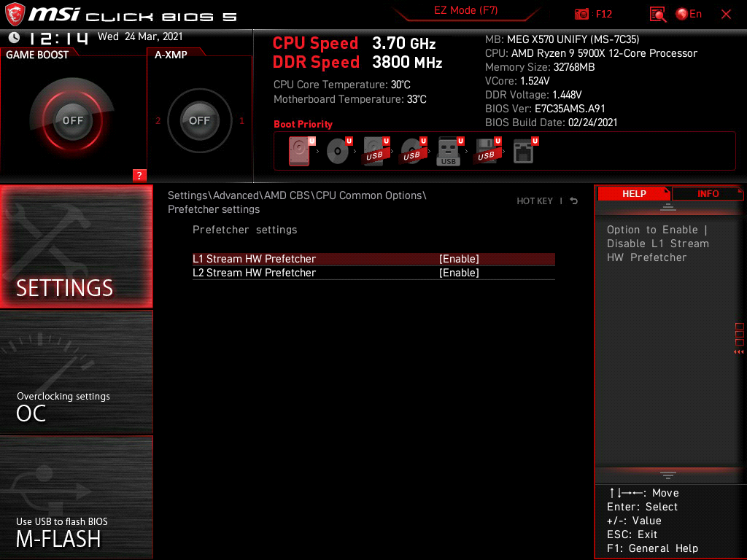
Task: Open the GAME BOOST question mark help
Action: [x=139, y=175]
